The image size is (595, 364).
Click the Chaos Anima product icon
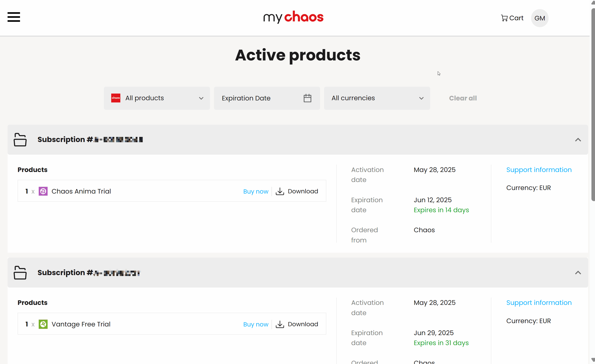pyautogui.click(x=43, y=191)
